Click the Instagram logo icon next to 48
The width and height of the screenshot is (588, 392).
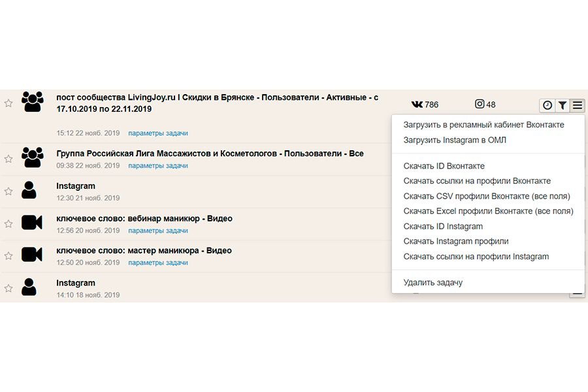(480, 104)
